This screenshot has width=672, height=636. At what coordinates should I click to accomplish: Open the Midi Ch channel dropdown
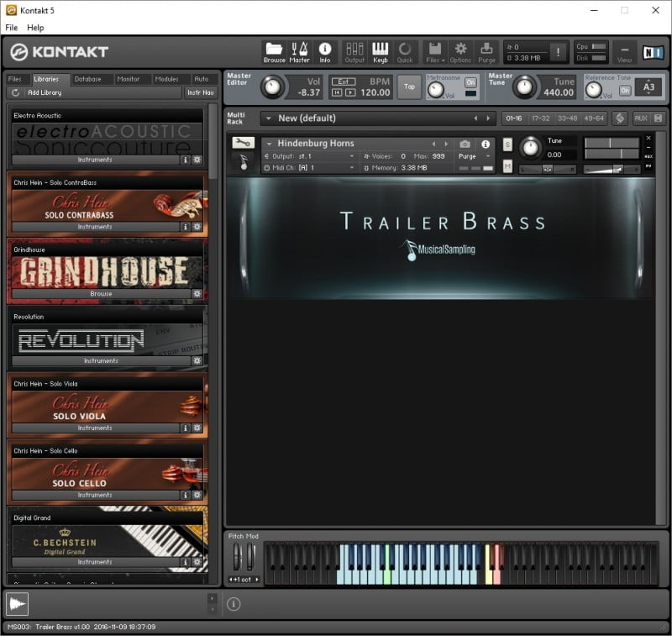352,168
